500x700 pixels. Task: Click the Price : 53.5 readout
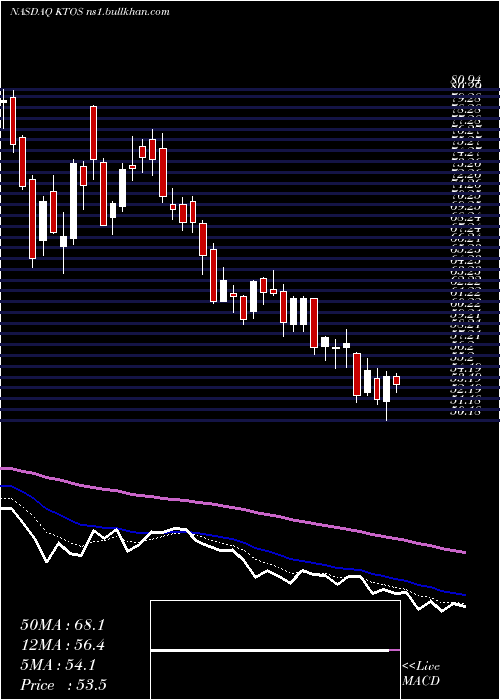64,685
